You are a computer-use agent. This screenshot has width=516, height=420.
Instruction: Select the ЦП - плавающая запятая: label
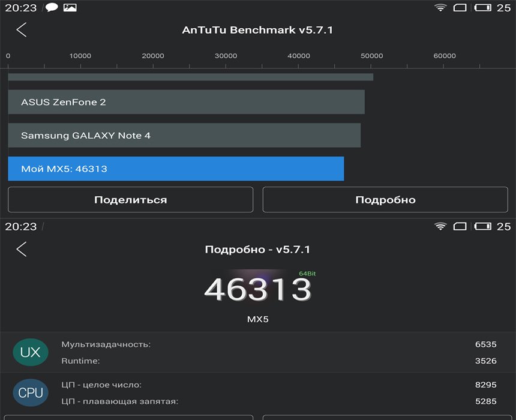(x=120, y=401)
